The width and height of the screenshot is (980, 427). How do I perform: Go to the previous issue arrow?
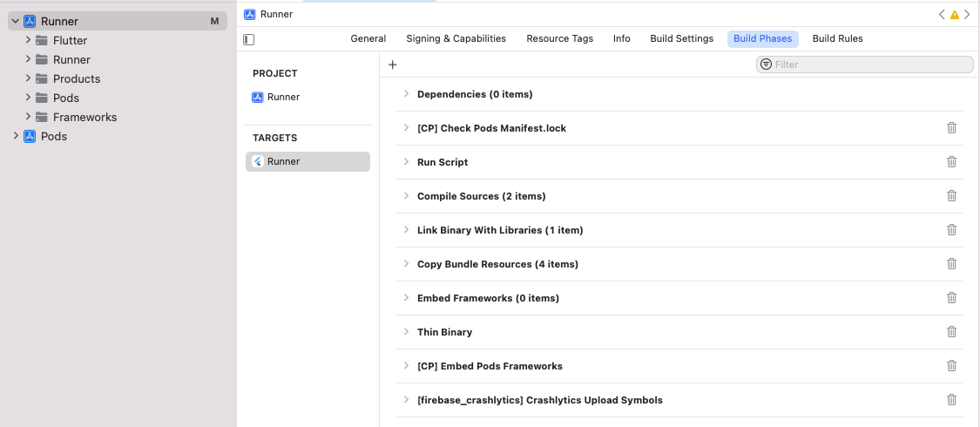942,15
